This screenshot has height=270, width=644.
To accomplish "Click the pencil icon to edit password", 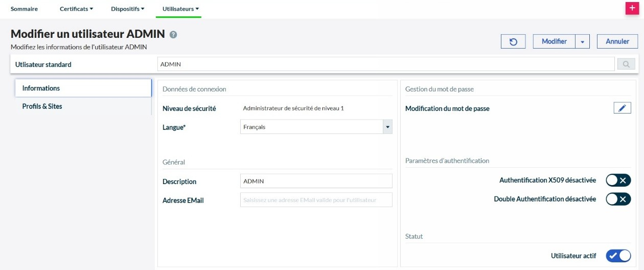I will (622, 108).
